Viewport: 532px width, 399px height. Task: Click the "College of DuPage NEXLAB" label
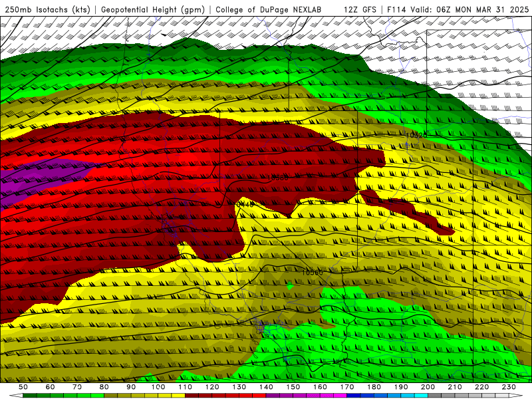click(x=268, y=9)
